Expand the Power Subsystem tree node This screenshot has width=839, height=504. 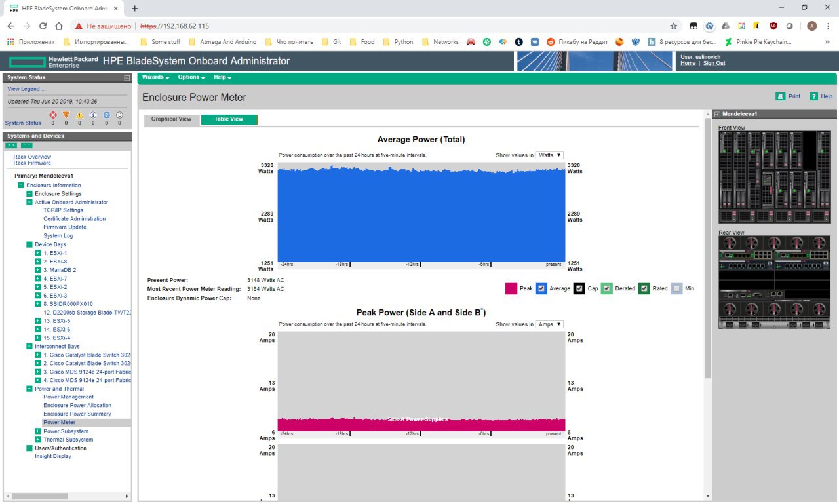click(38, 431)
